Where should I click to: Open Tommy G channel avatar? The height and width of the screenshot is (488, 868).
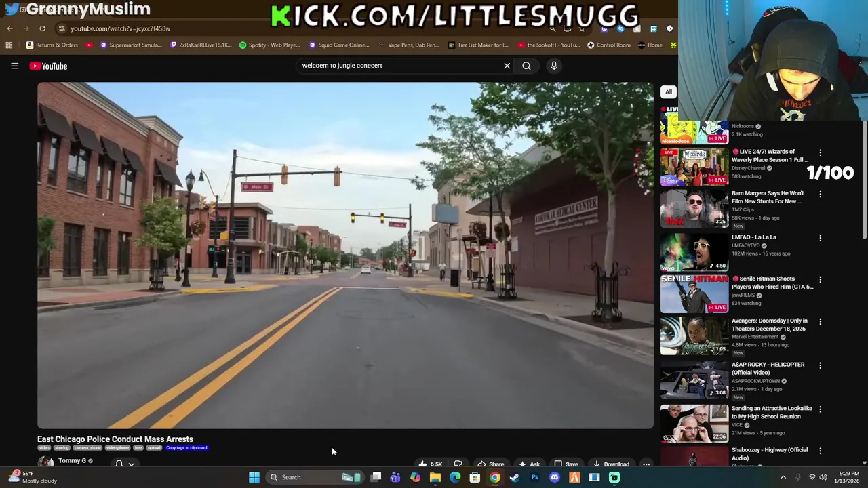coord(45,462)
